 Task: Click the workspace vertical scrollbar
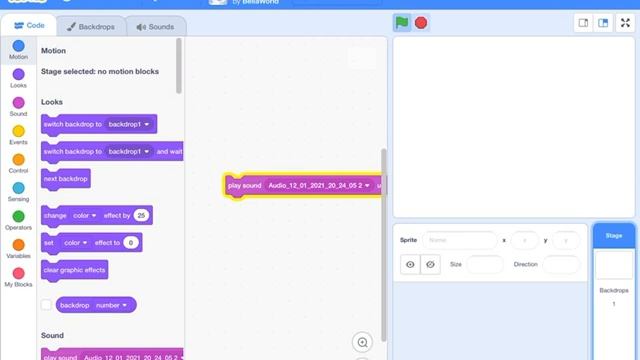(383, 245)
